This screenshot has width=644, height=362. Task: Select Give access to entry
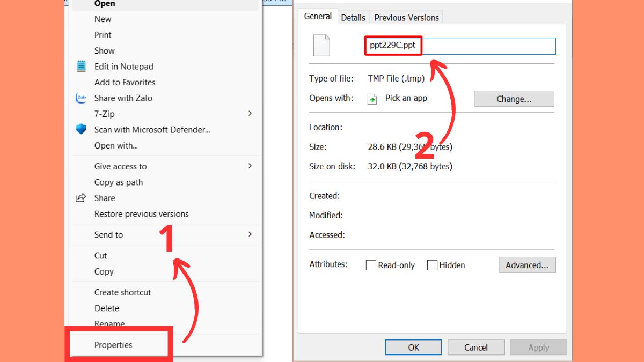pyautogui.click(x=121, y=166)
